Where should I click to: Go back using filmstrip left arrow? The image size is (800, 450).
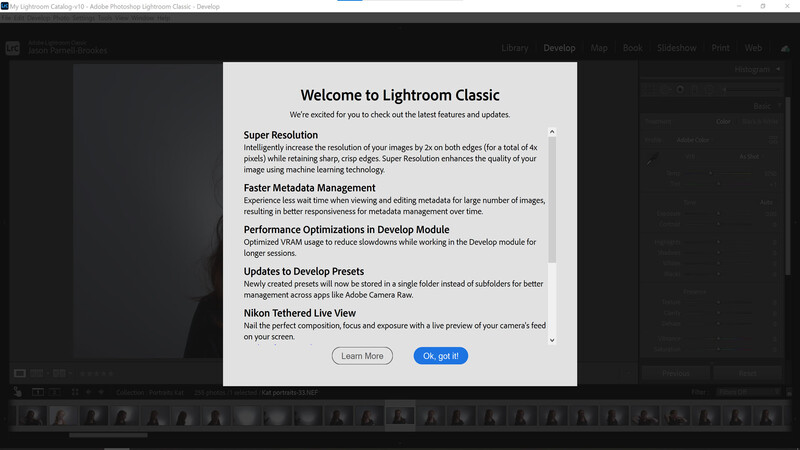(88, 392)
